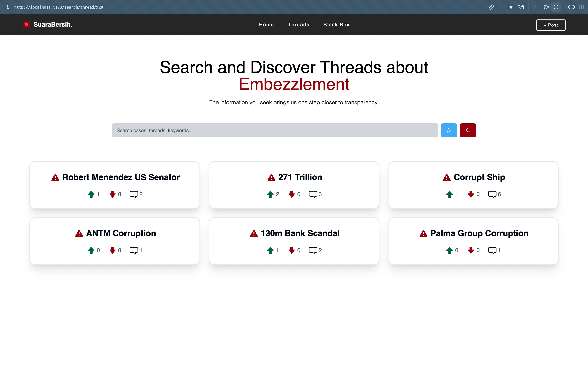
Task: Open comments on Palma Group Corruption thread
Action: (x=492, y=250)
